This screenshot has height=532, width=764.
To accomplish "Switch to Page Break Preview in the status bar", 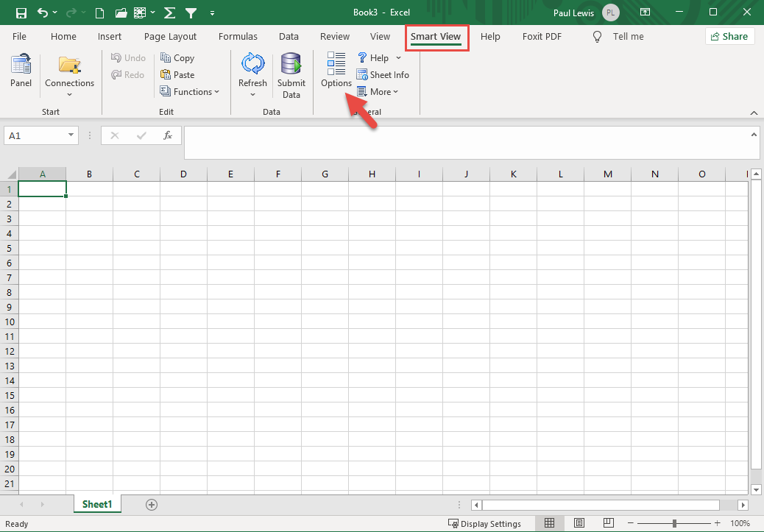I will tap(608, 522).
